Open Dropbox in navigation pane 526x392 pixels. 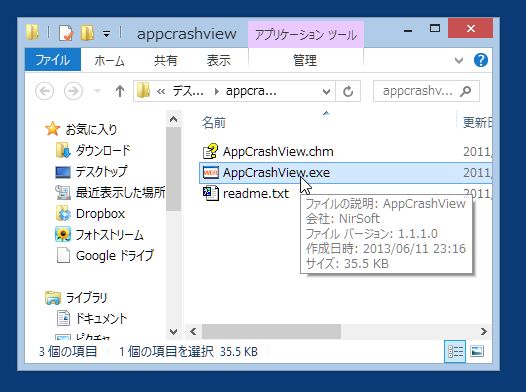(x=100, y=214)
